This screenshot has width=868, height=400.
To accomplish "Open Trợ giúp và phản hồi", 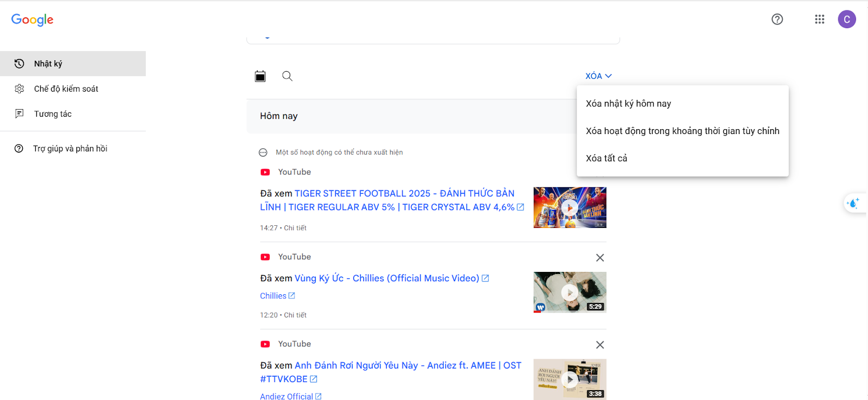I will point(70,149).
